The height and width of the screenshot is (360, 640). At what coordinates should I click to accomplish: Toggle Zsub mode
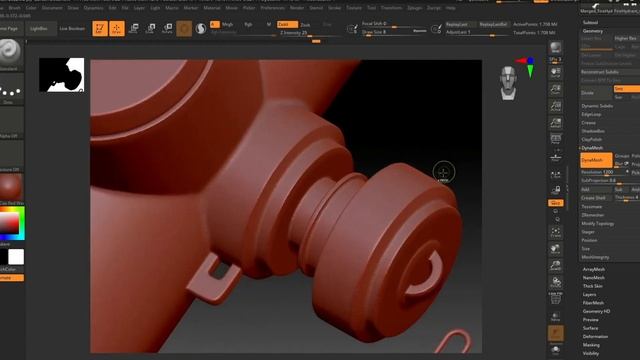[305, 24]
